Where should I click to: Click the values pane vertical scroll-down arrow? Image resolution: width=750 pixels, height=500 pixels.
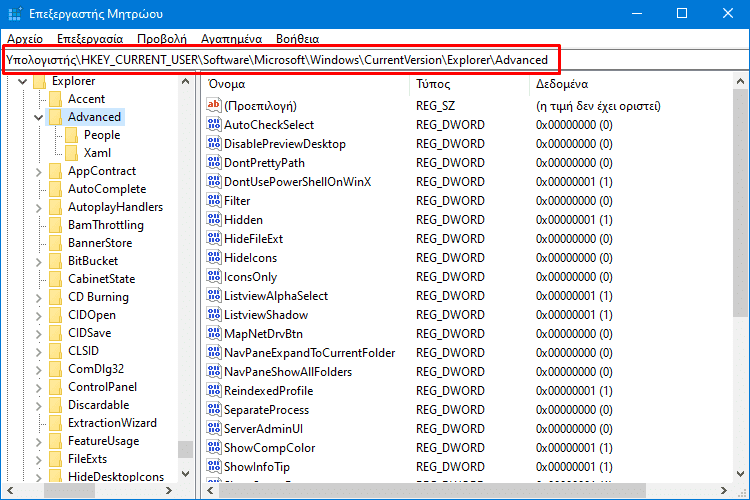pyautogui.click(x=740, y=474)
